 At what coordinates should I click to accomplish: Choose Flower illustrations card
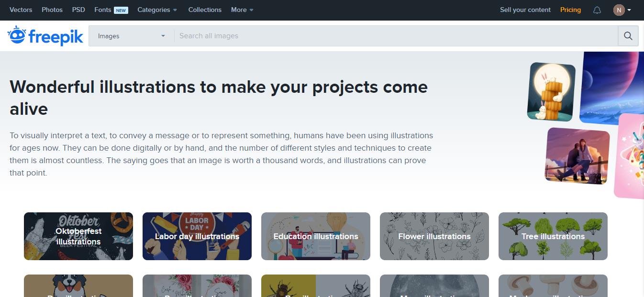pyautogui.click(x=434, y=236)
